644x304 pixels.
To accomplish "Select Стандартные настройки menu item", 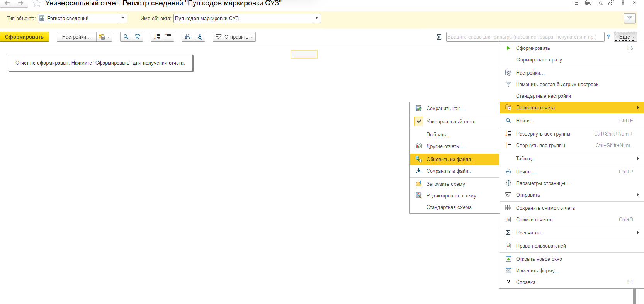I will [x=572, y=96].
